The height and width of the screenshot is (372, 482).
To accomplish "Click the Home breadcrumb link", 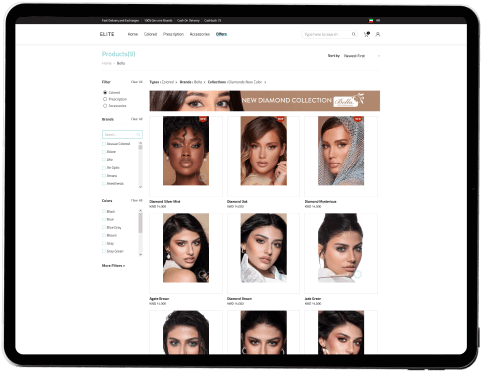I will pyautogui.click(x=107, y=63).
